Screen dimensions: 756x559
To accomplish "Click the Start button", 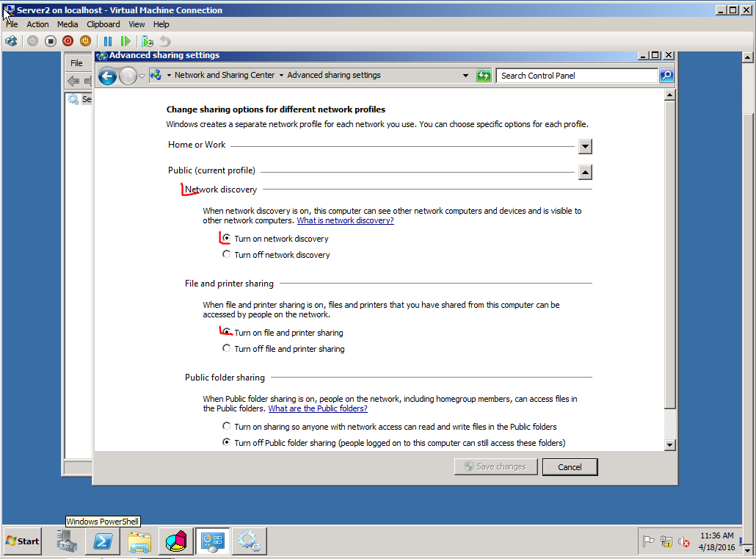I will [23, 541].
